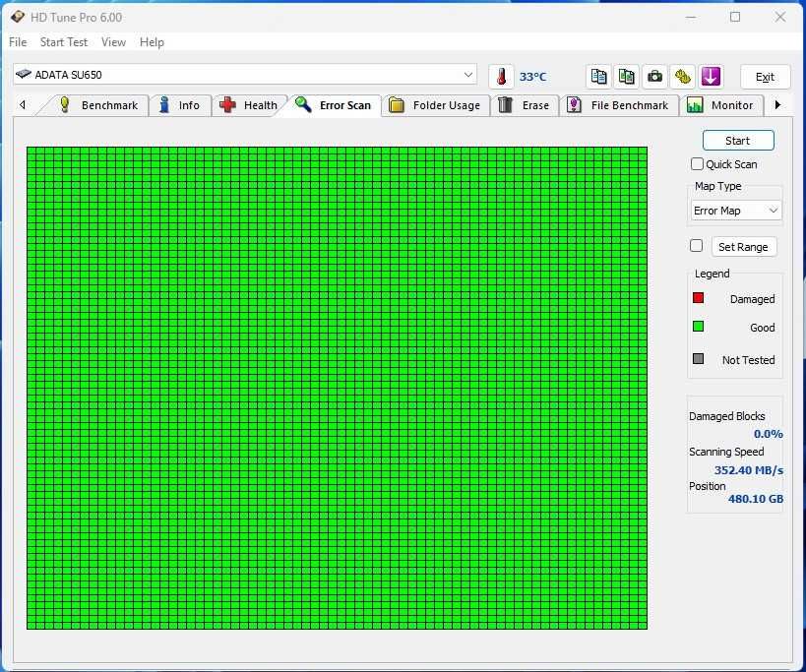Click the File Benchmark document icon
Viewport: 806px width, 672px height.
[574, 105]
